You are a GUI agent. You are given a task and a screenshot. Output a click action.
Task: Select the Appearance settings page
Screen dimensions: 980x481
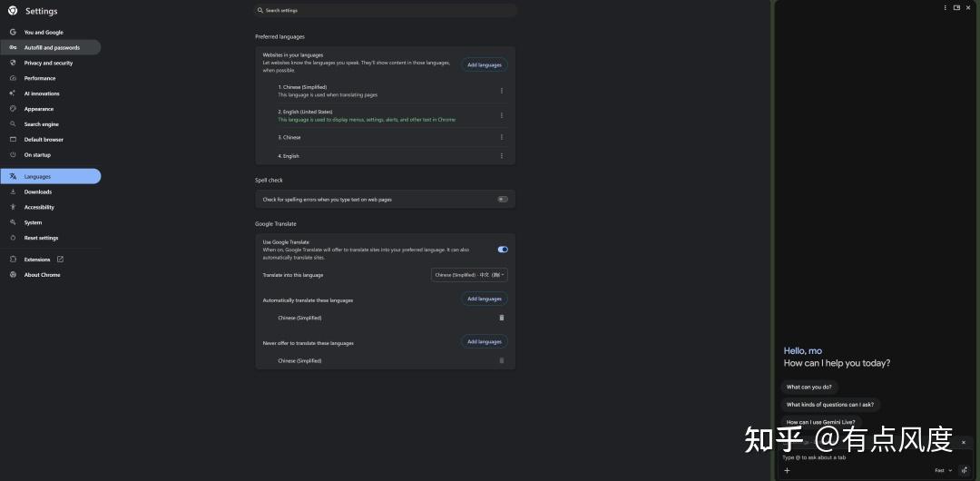[x=39, y=109]
